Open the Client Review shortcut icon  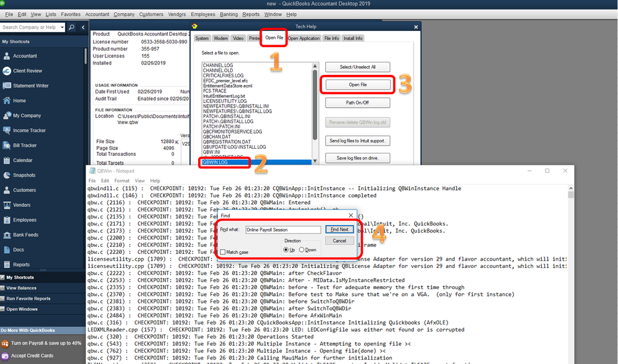coord(7,71)
